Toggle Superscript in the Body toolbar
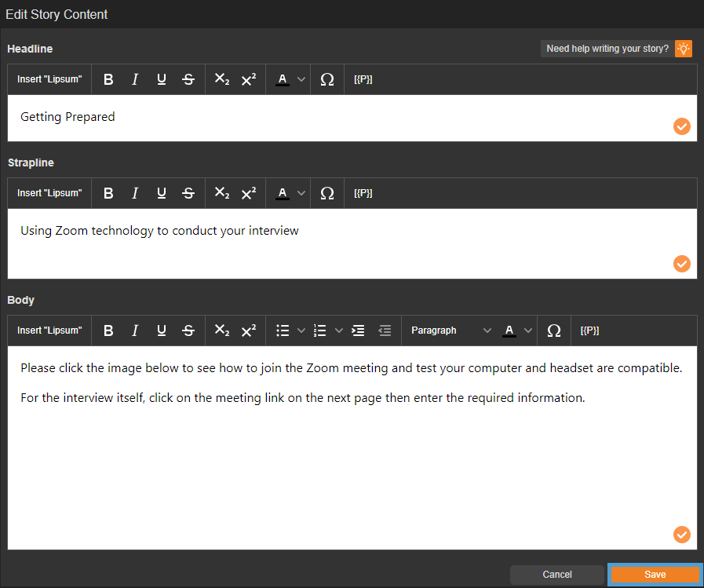Image resolution: width=704 pixels, height=588 pixels. click(249, 331)
